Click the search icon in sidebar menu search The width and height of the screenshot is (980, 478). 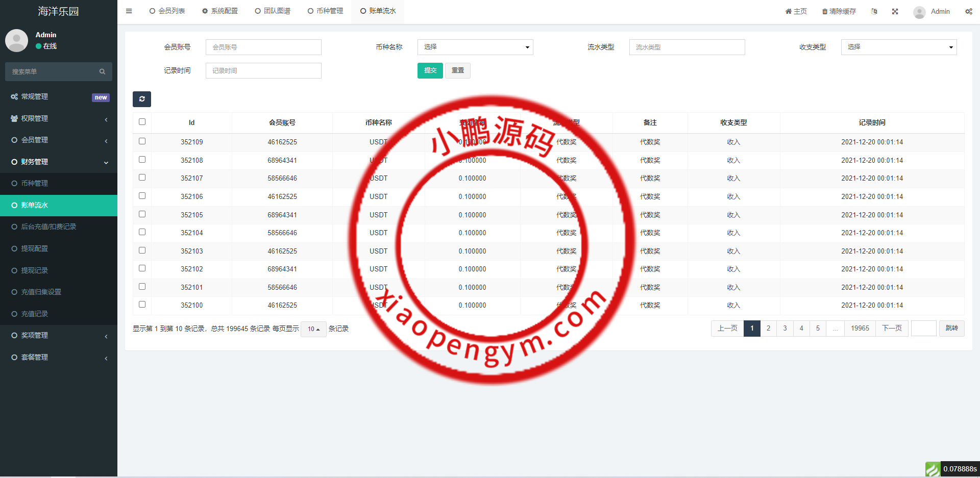[x=102, y=72]
